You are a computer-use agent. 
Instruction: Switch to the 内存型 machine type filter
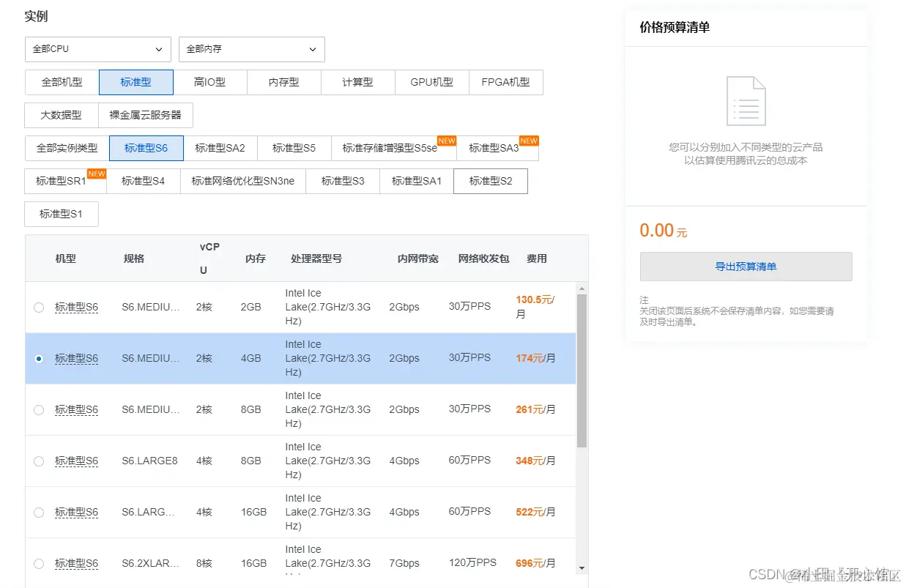[283, 82]
